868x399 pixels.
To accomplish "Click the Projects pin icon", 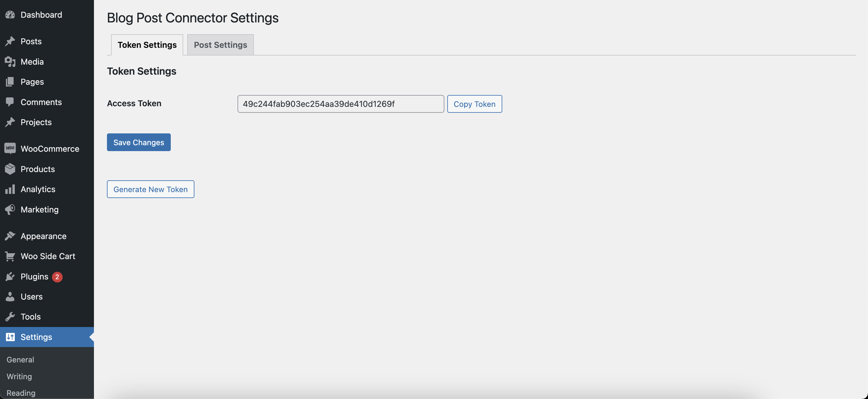I will click(10, 122).
